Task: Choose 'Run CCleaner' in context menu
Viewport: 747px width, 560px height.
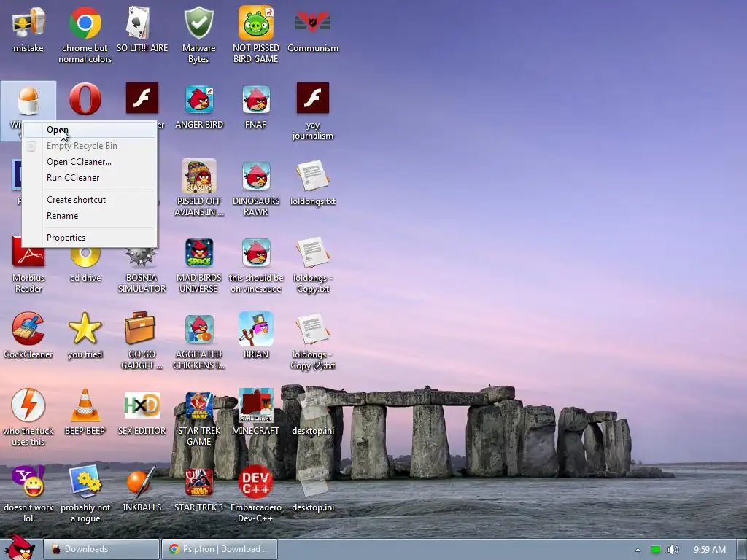Action: click(90, 178)
